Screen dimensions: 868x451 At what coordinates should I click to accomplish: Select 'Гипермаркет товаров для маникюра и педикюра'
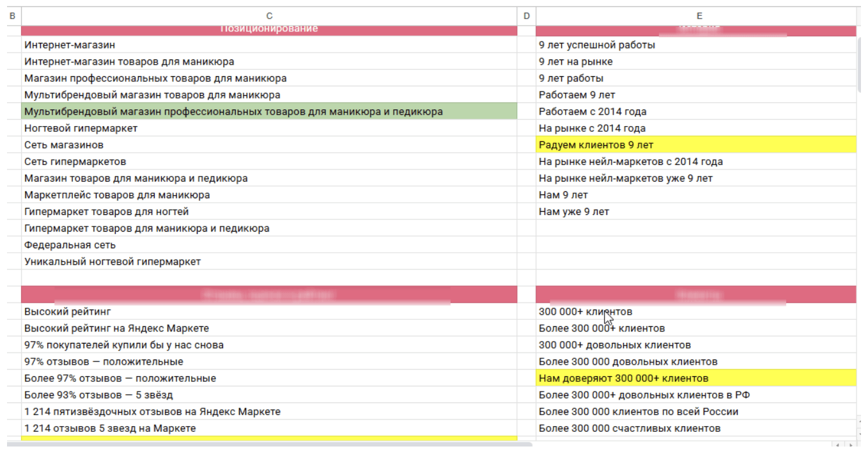click(x=269, y=228)
